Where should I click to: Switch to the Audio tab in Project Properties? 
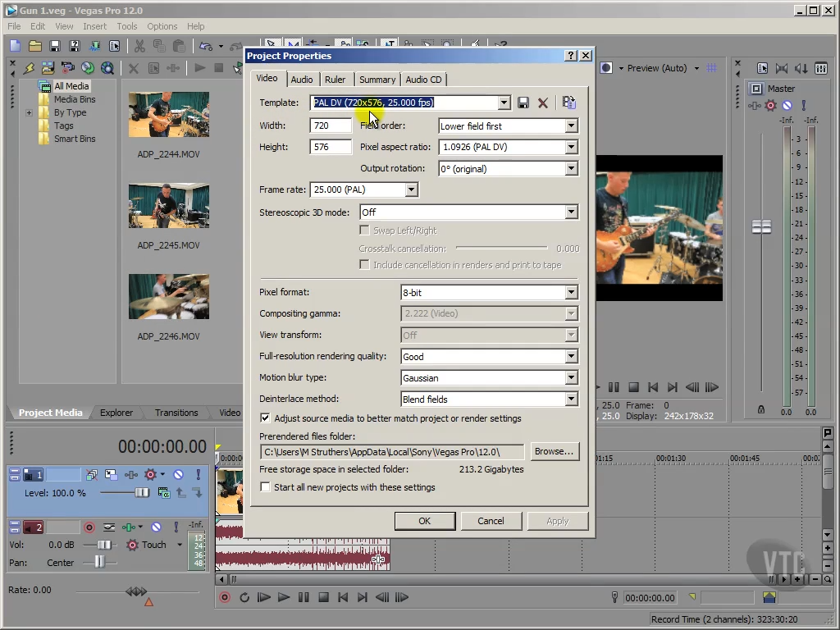pyautogui.click(x=302, y=80)
